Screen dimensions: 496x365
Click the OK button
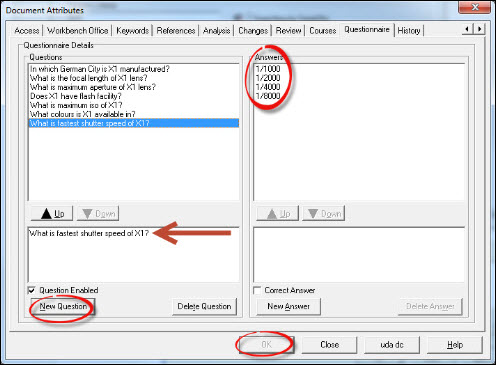click(266, 345)
